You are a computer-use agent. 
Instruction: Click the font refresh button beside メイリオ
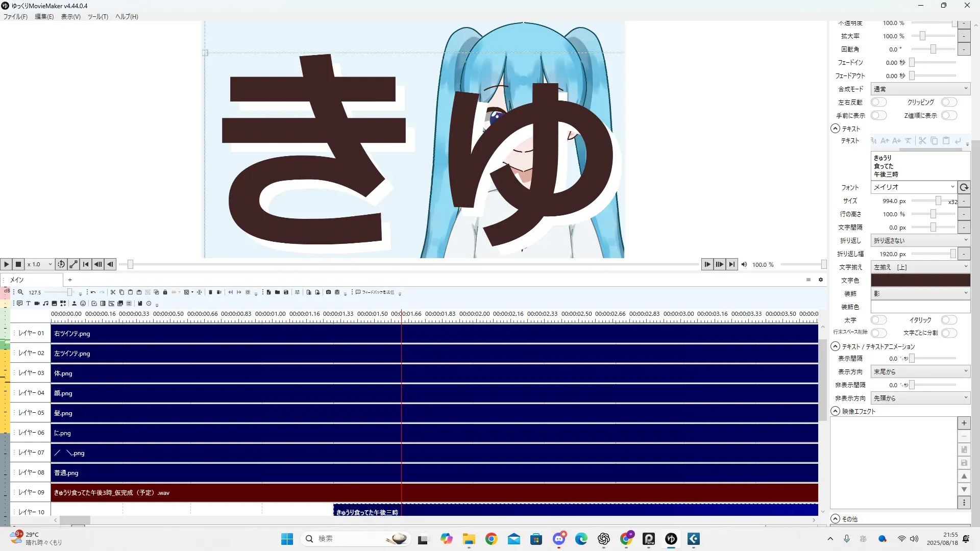coord(964,187)
